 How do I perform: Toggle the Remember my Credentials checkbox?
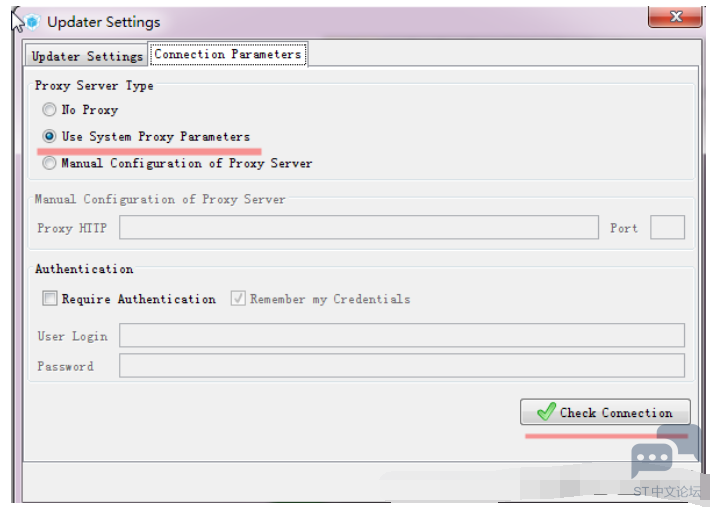click(238, 299)
